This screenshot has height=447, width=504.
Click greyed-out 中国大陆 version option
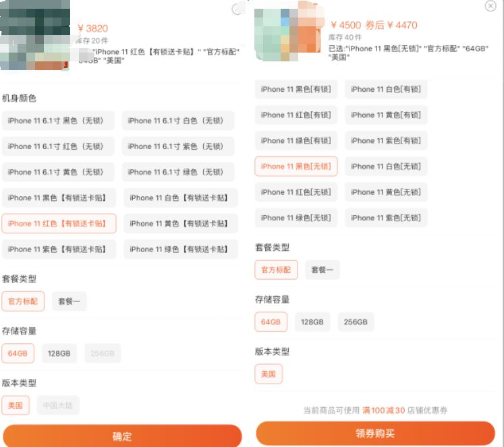[58, 405]
